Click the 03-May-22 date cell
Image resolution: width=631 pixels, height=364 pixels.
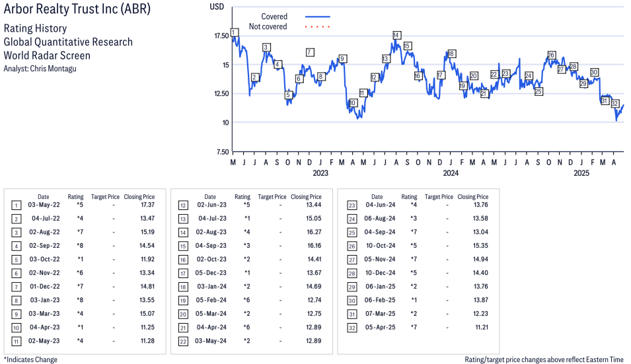44,205
